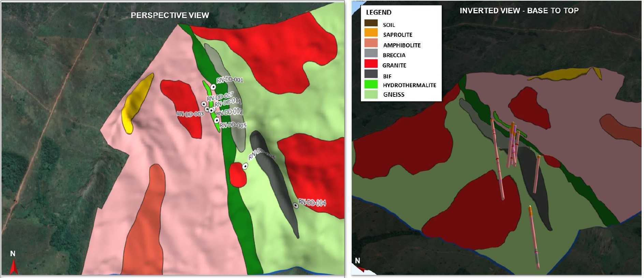Viewport: 644px width, 278px height.
Task: Click the yellow saprolite body in perspective view
Action: 134,102
